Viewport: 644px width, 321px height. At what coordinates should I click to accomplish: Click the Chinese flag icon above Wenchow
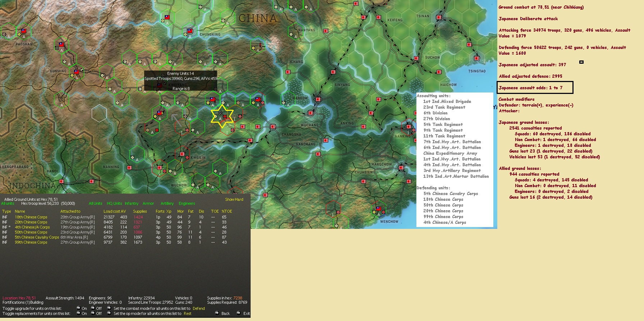tap(378, 209)
